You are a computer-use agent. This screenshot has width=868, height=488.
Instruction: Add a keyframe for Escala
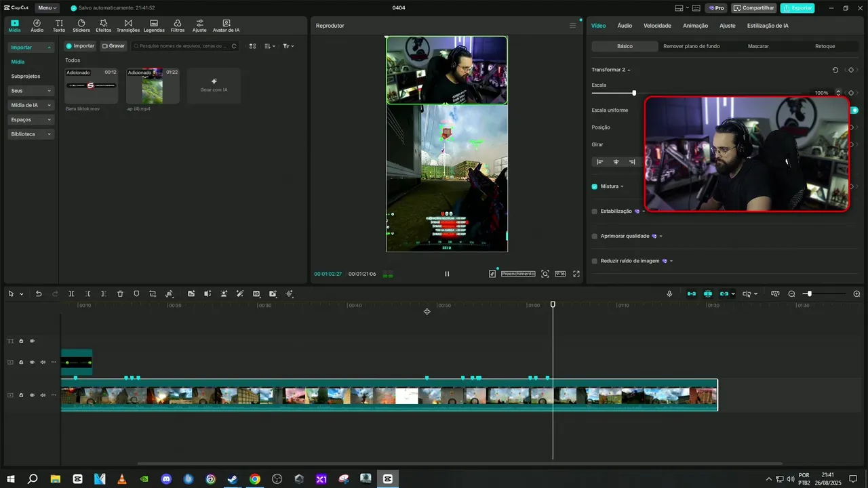pyautogui.click(x=850, y=93)
